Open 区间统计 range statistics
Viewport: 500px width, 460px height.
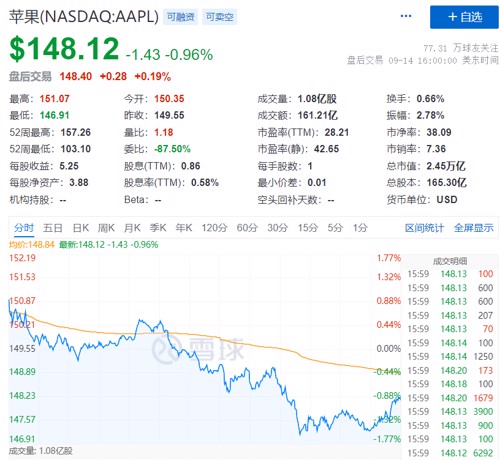[424, 228]
